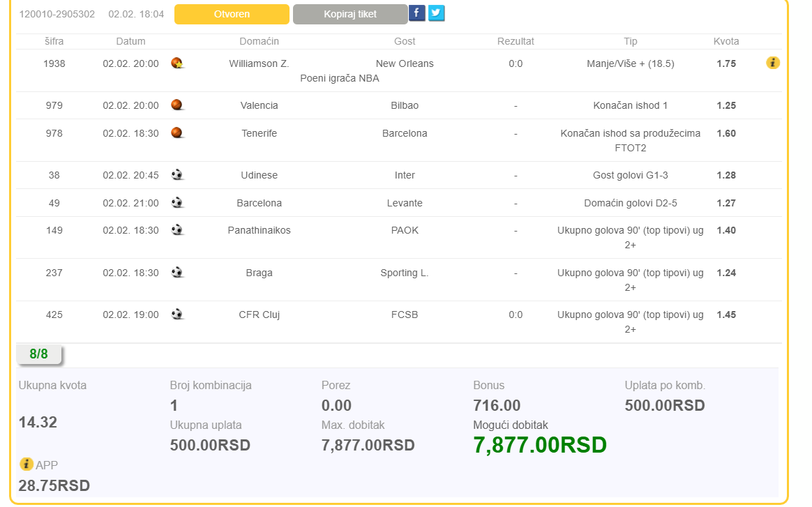812x507 pixels.
Task: Click the Gost column header
Action: [x=405, y=41]
